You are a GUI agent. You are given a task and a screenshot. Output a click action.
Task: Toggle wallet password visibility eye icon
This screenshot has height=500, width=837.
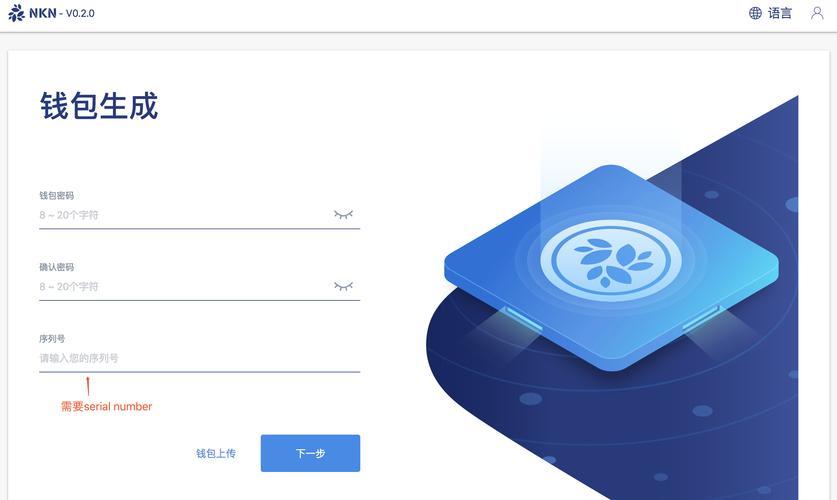[343, 215]
